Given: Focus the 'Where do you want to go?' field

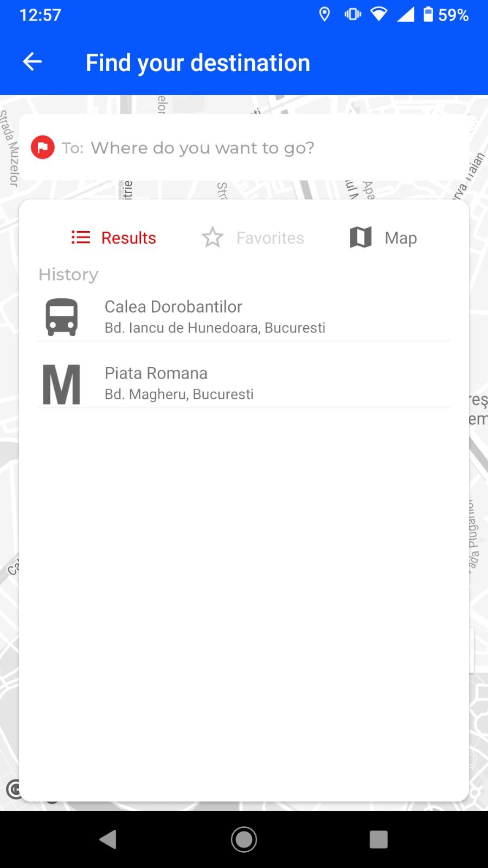Looking at the screenshot, I should coord(244,148).
